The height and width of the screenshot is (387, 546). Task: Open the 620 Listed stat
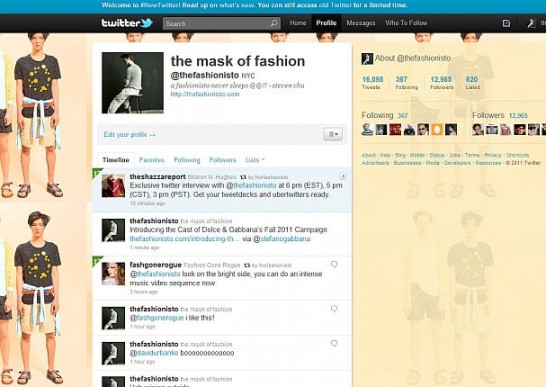[472, 83]
